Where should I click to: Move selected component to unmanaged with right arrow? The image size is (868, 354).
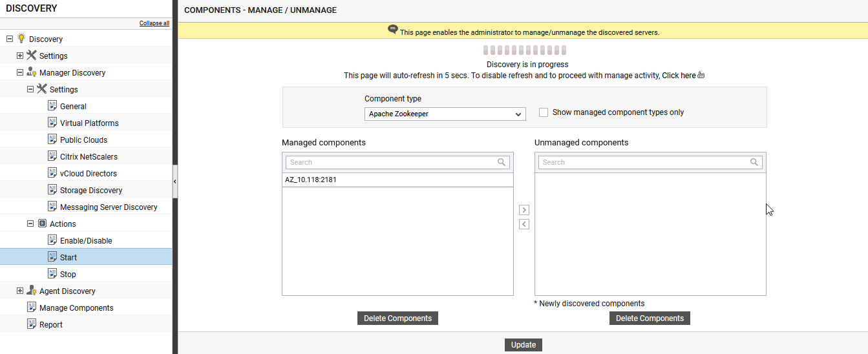click(524, 210)
